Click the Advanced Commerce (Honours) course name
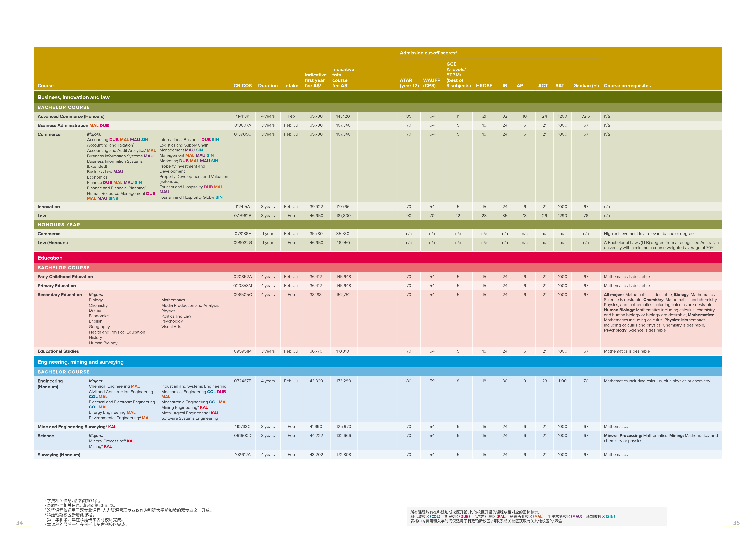The height and width of the screenshot is (535, 756). click(71, 116)
